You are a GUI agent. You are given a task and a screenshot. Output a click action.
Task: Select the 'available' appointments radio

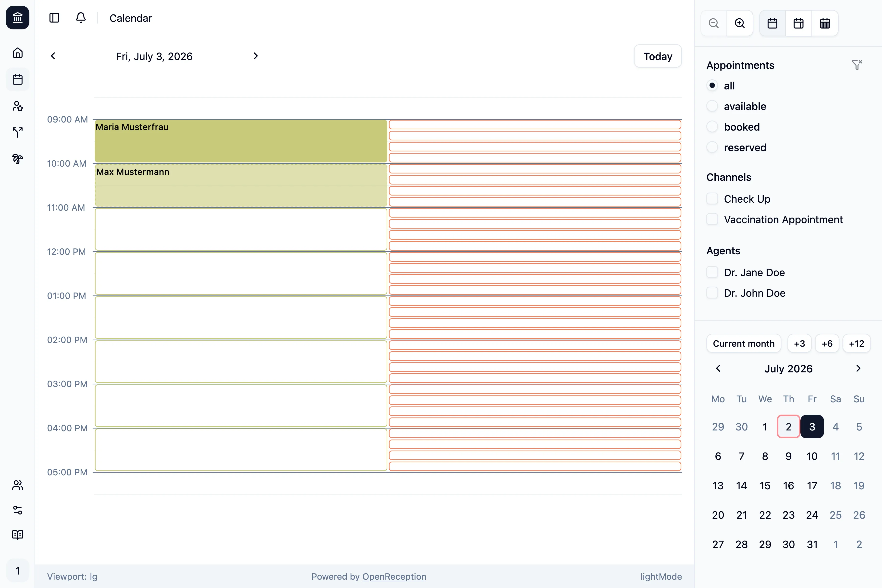pyautogui.click(x=712, y=106)
